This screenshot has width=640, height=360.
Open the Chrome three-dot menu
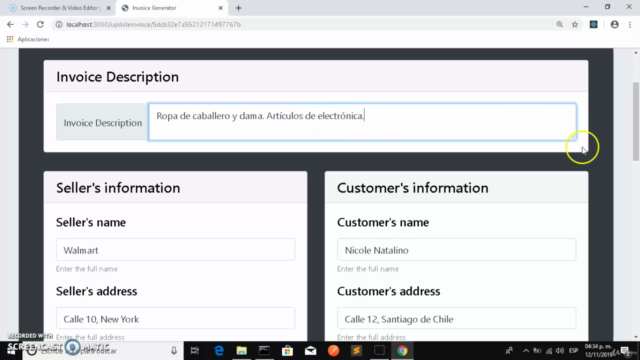630,24
